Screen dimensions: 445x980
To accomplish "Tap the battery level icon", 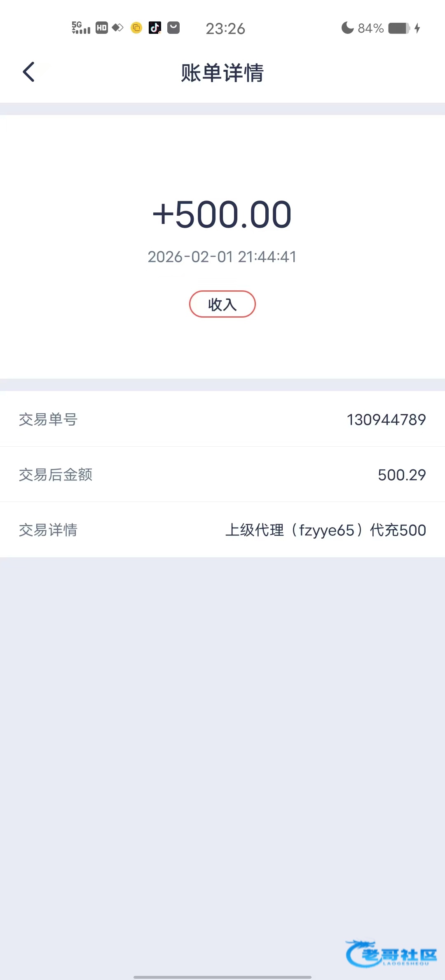I will [399, 28].
